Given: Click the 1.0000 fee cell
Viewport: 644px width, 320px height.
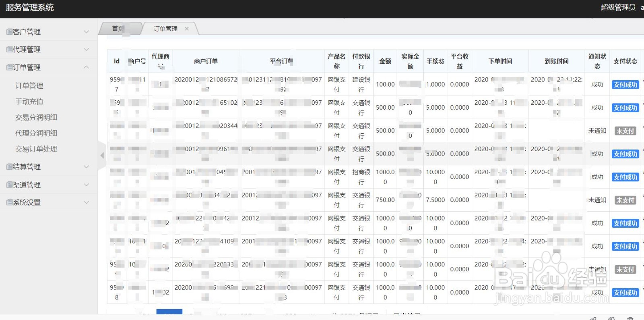Looking at the screenshot, I should [436, 85].
